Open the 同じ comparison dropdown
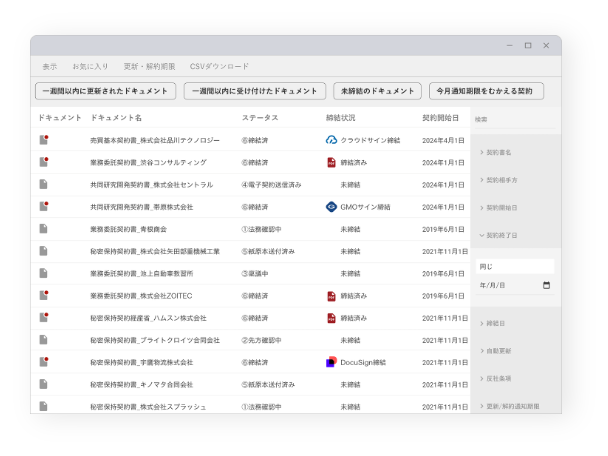This screenshot has height=456, width=608. (x=514, y=266)
